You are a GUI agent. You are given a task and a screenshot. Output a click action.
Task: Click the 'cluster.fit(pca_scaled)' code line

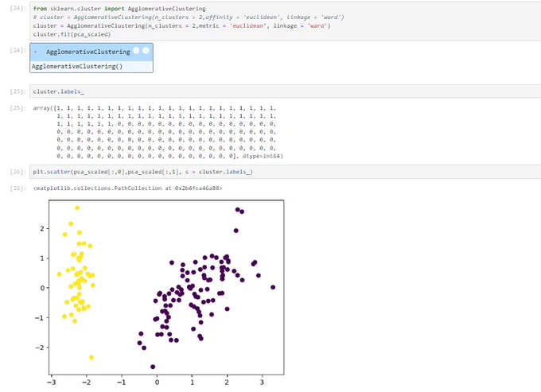point(72,34)
